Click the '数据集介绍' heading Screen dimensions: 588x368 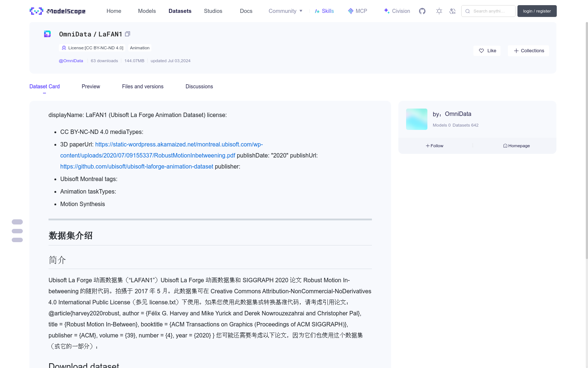pos(71,236)
